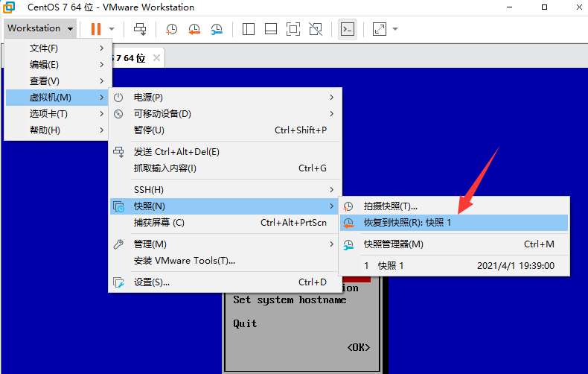Click the Take Snapshot toolbar icon

click(171, 29)
